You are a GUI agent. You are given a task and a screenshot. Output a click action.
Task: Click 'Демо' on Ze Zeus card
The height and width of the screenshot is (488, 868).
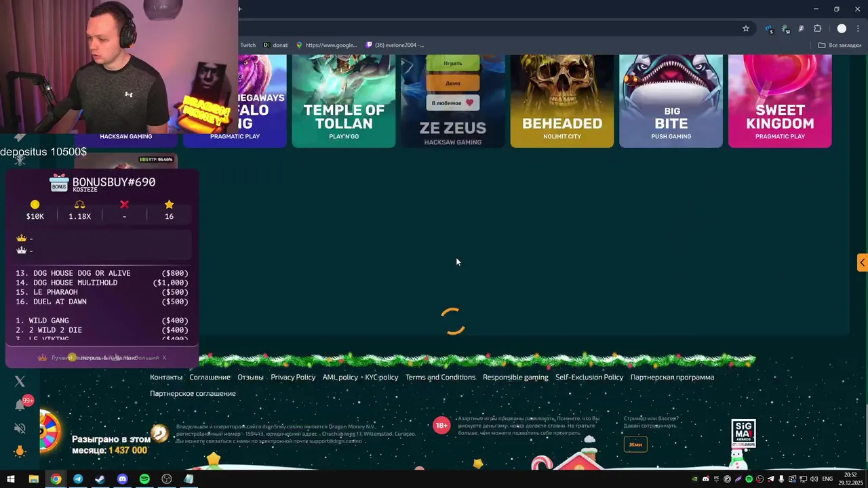(x=453, y=83)
